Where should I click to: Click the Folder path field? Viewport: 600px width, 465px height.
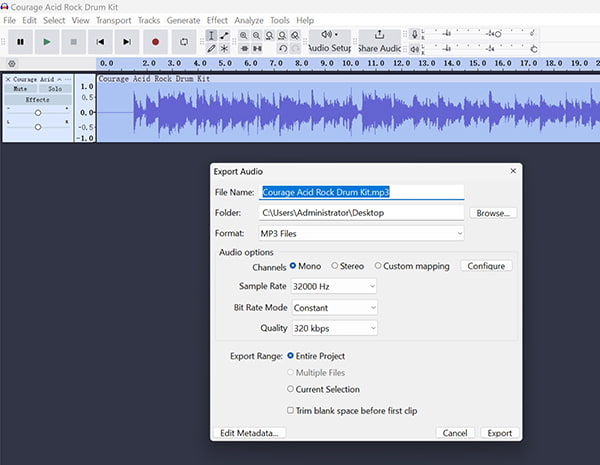[362, 213]
